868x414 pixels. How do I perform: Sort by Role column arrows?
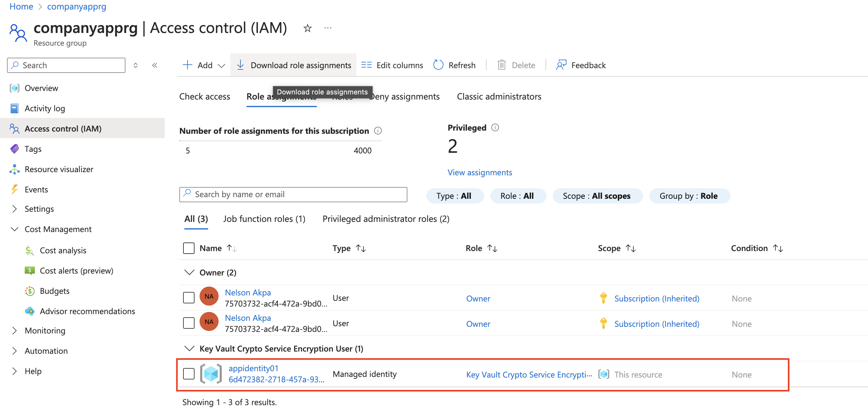tap(492, 249)
